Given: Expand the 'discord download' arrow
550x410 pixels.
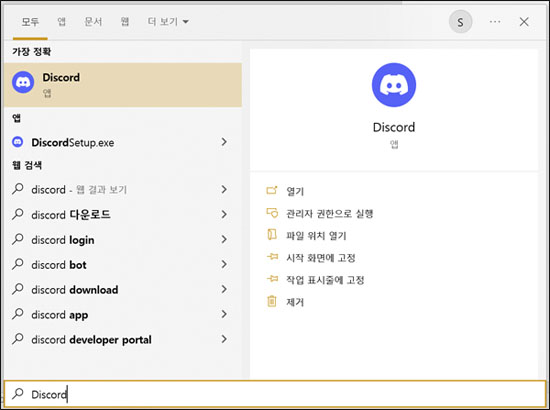Looking at the screenshot, I should pyautogui.click(x=224, y=289).
